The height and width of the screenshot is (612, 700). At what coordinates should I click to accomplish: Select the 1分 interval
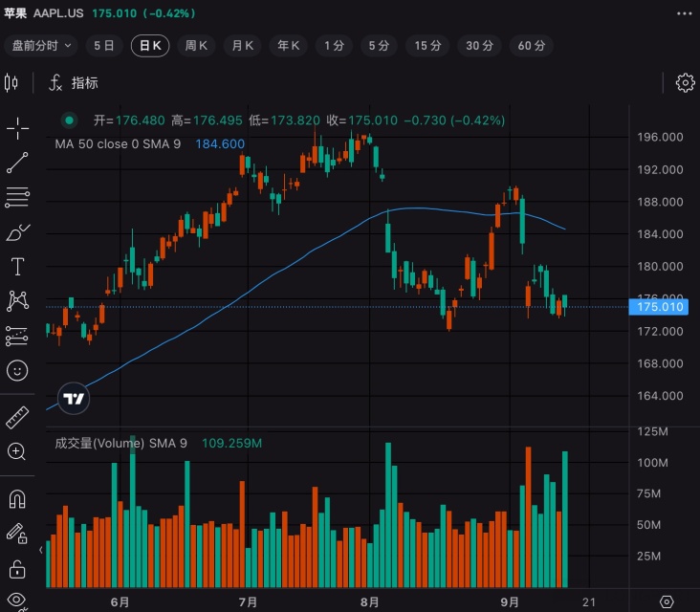pos(334,46)
